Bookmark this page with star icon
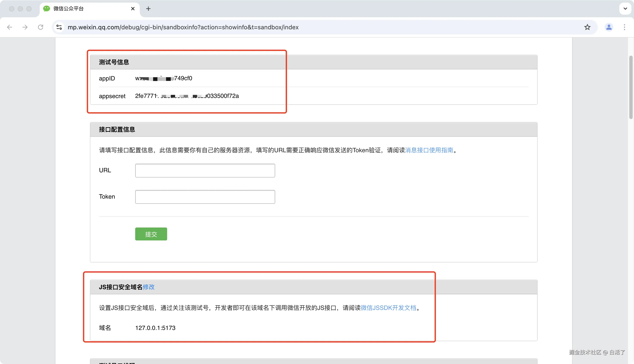 coord(587,27)
